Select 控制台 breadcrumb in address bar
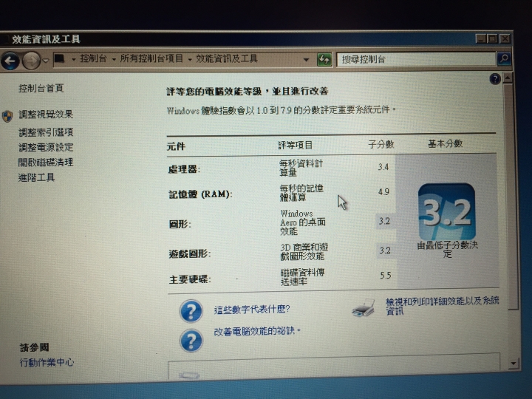The image size is (532, 399). coord(93,58)
